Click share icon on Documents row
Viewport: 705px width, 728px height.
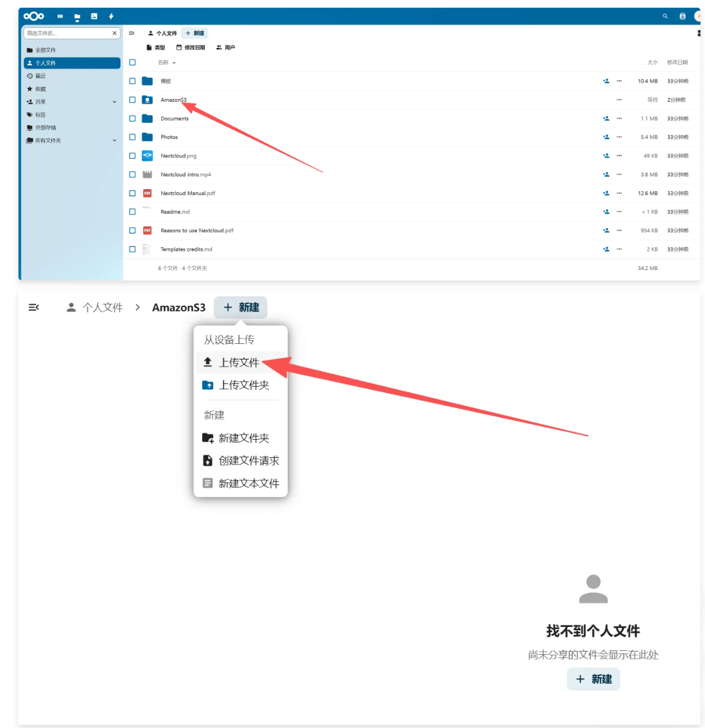click(606, 119)
